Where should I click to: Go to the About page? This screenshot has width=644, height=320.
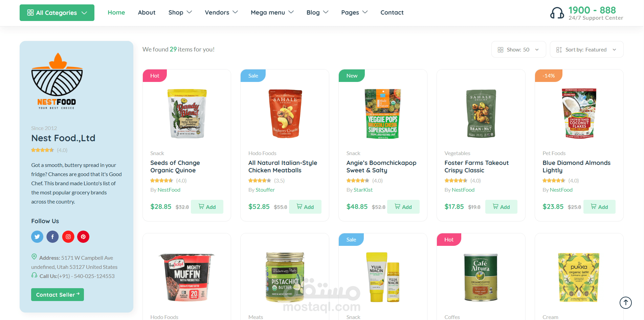[147, 13]
